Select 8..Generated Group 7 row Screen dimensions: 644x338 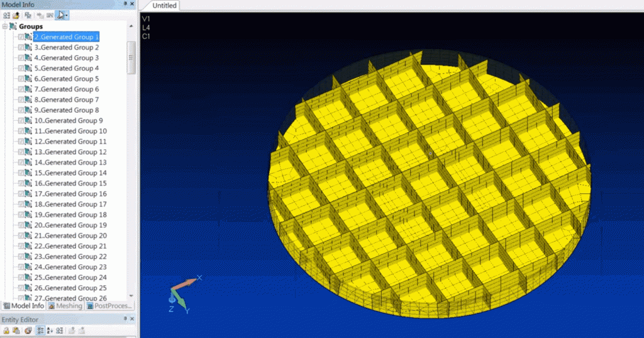pos(67,99)
